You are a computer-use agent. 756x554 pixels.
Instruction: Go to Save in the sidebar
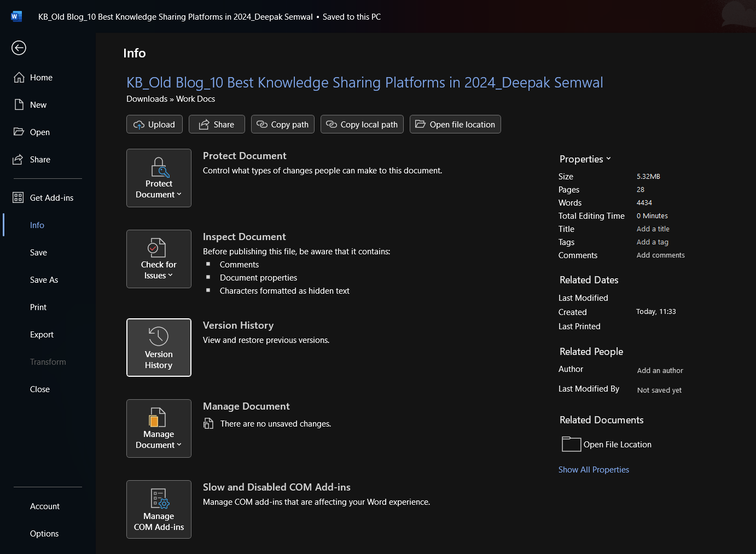pos(38,253)
